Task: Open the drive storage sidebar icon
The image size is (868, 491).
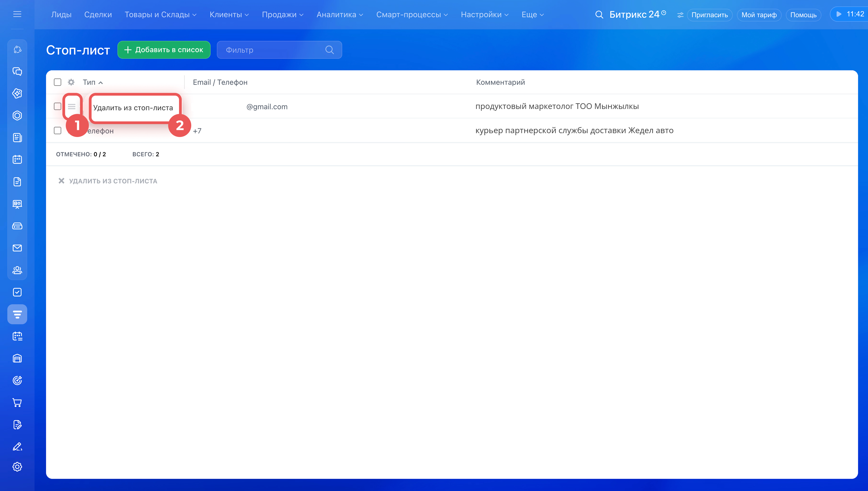Action: pyautogui.click(x=17, y=226)
